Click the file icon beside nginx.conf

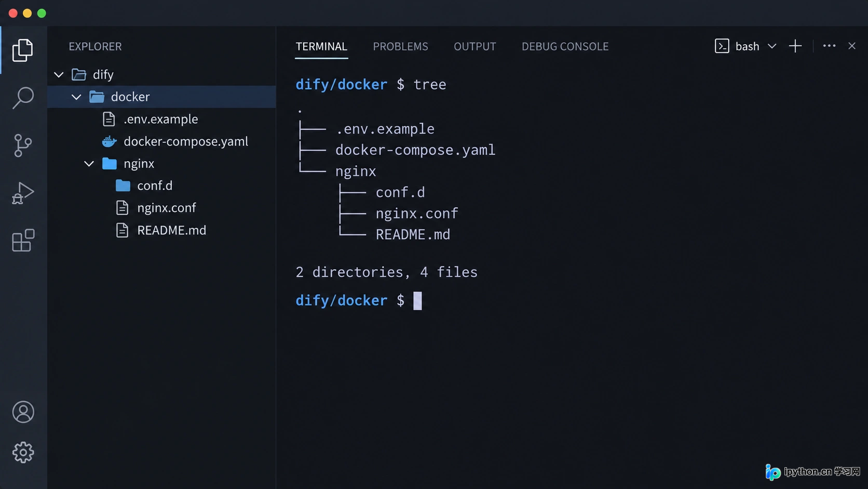pos(122,208)
